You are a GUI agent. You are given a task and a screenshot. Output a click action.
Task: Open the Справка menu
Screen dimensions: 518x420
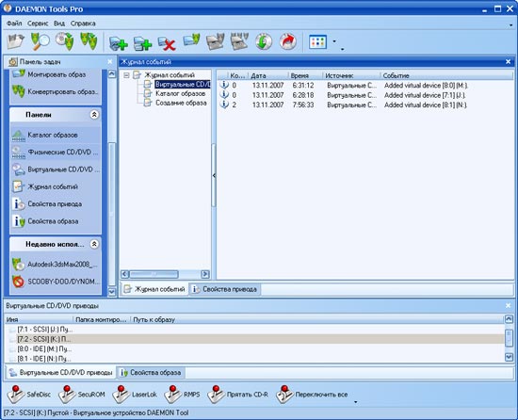point(83,24)
